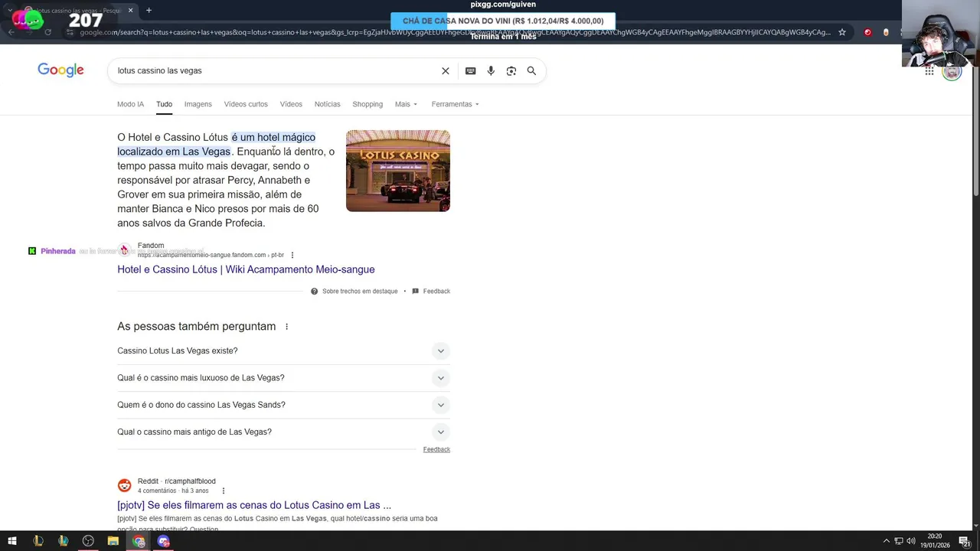Open the volume control in system tray
Image resolution: width=980 pixels, height=551 pixels.
(910, 541)
